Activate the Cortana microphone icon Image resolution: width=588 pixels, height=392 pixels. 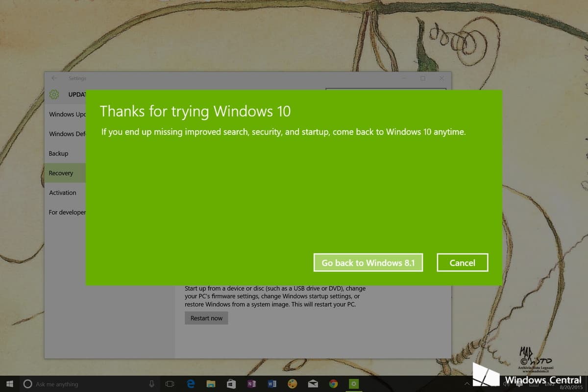(151, 384)
